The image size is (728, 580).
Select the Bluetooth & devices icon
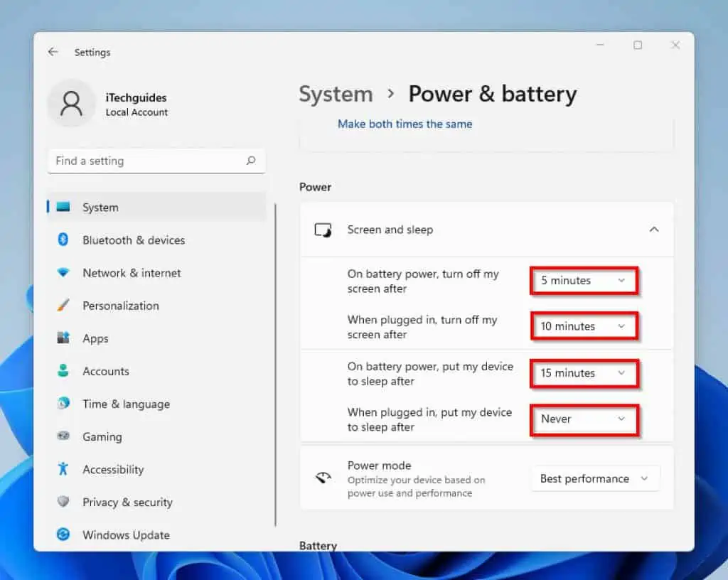(64, 240)
